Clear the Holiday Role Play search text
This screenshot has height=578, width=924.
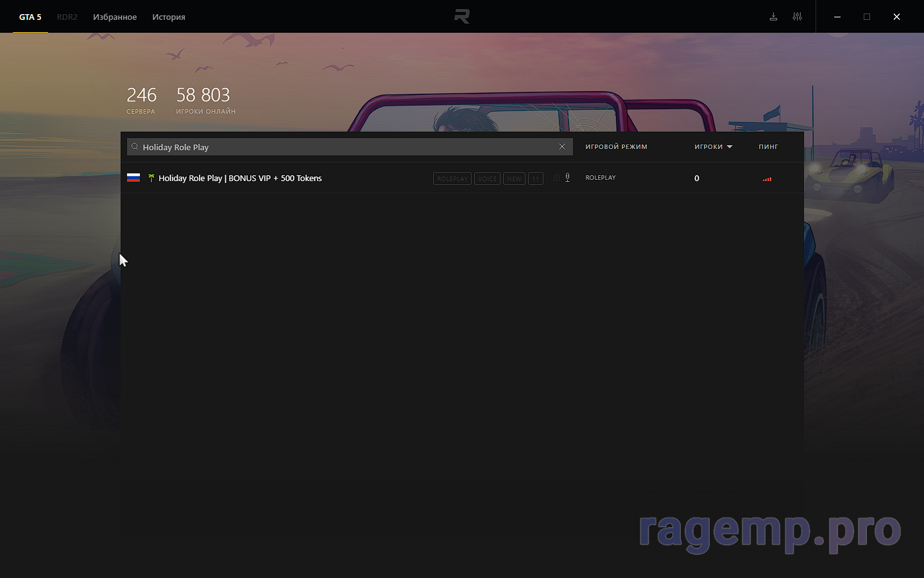(x=562, y=146)
